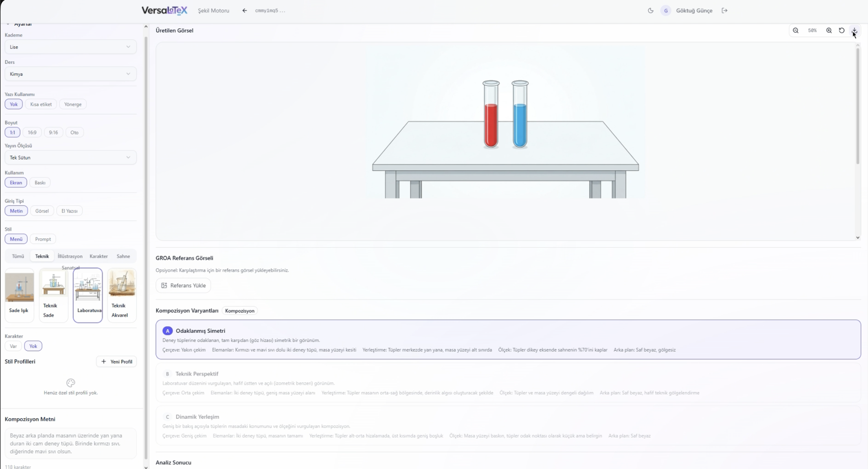Screen dimensions: 868x469
Task: Open the Ders dropdown showing Kimya
Action: coord(70,74)
